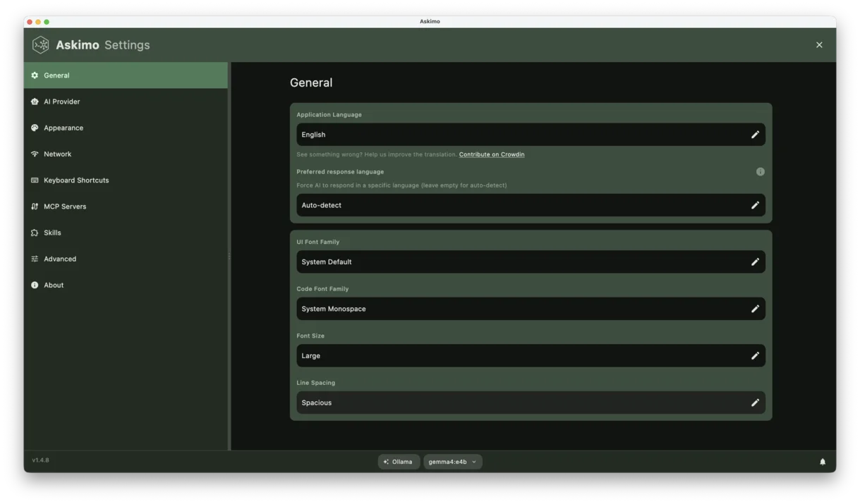Edit preferred response language pencil icon

pos(755,205)
